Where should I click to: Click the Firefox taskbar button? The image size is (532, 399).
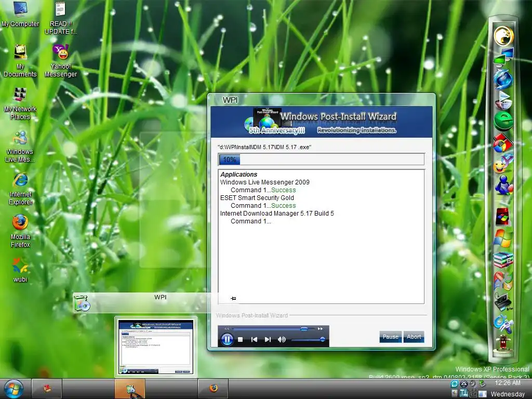(213, 389)
